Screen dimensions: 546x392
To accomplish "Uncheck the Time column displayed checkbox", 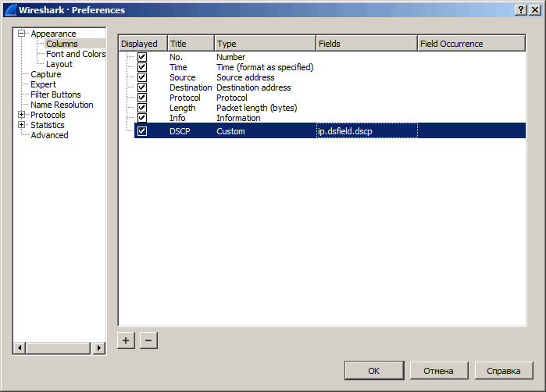I will point(142,67).
